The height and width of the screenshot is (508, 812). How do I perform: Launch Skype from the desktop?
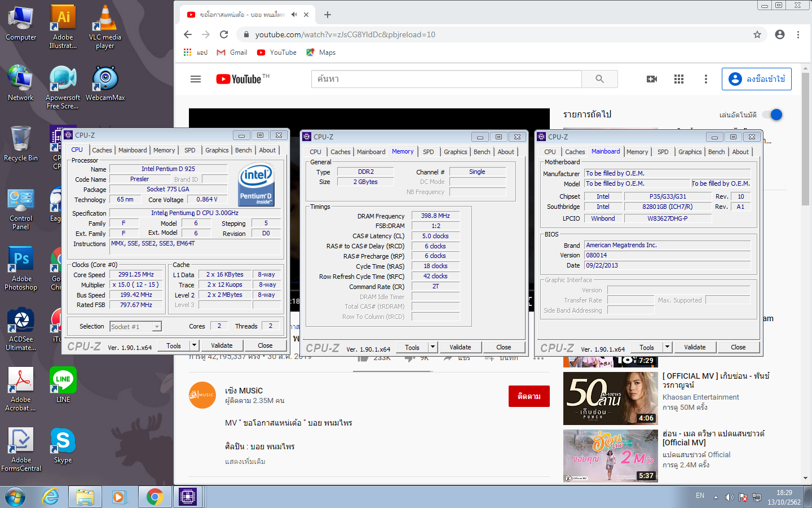pyautogui.click(x=63, y=446)
